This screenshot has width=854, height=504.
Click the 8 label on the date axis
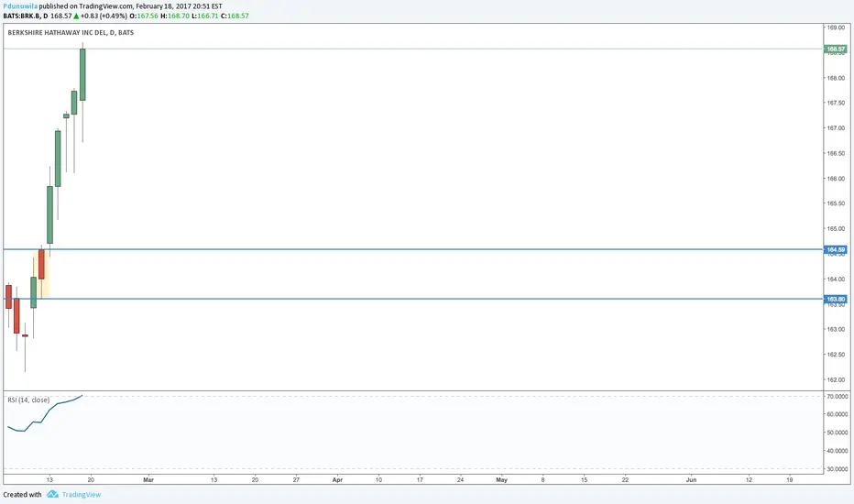tap(543, 480)
